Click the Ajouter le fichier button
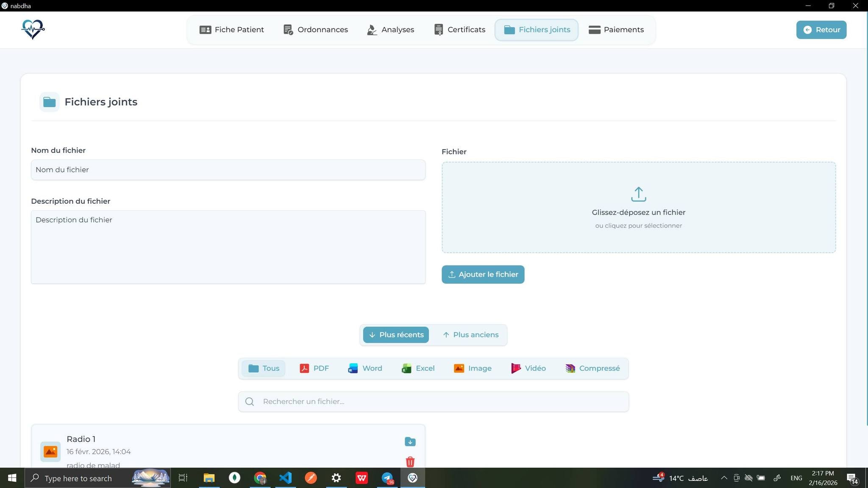868x488 pixels. 483,274
